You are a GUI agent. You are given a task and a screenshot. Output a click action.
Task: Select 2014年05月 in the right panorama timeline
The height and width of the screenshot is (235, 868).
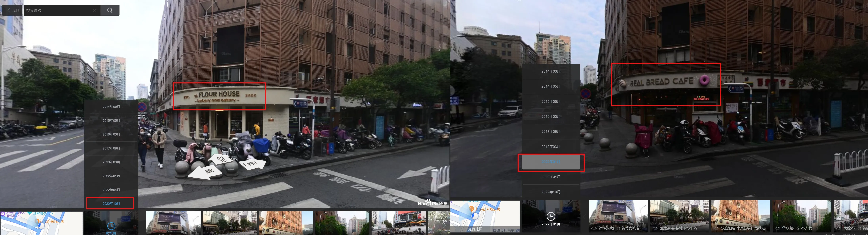[551, 86]
